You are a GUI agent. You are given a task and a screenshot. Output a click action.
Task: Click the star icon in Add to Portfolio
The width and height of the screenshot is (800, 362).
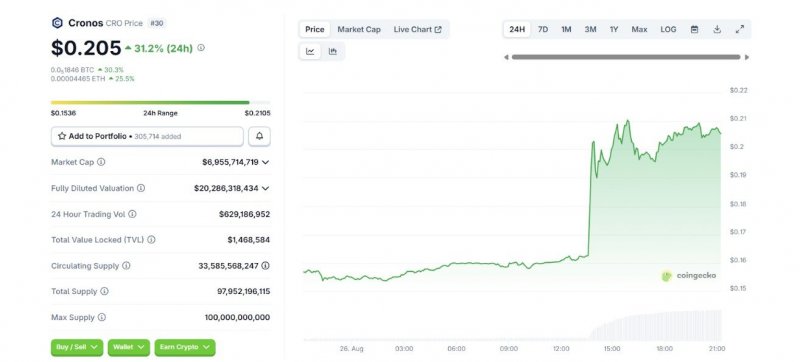point(62,136)
